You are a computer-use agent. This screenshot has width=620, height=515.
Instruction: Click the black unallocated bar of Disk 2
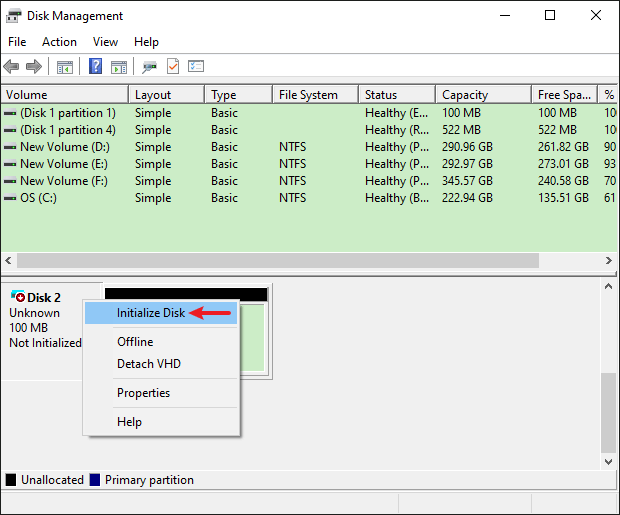pyautogui.click(x=186, y=295)
